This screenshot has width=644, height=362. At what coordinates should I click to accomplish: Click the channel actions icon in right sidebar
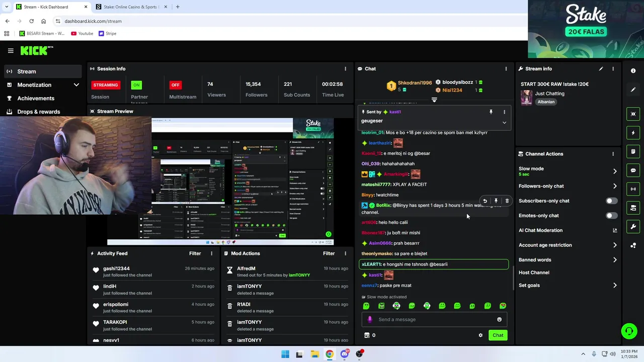[x=633, y=208]
